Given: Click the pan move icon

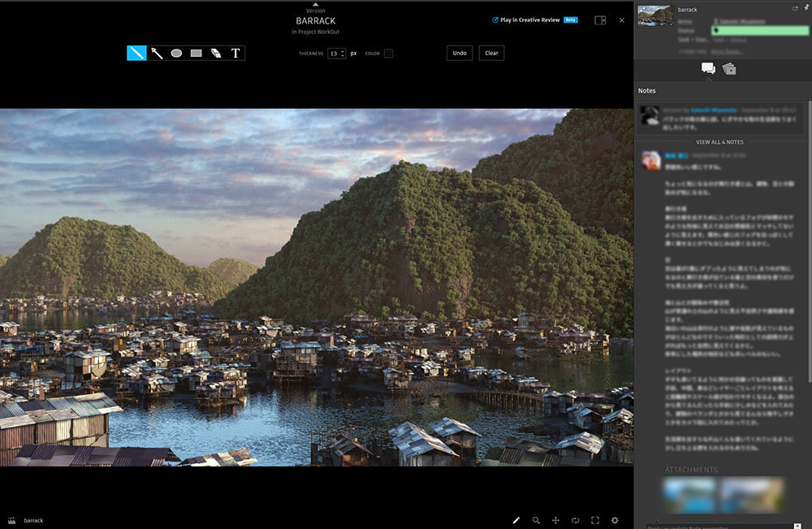Looking at the screenshot, I should 555,520.
